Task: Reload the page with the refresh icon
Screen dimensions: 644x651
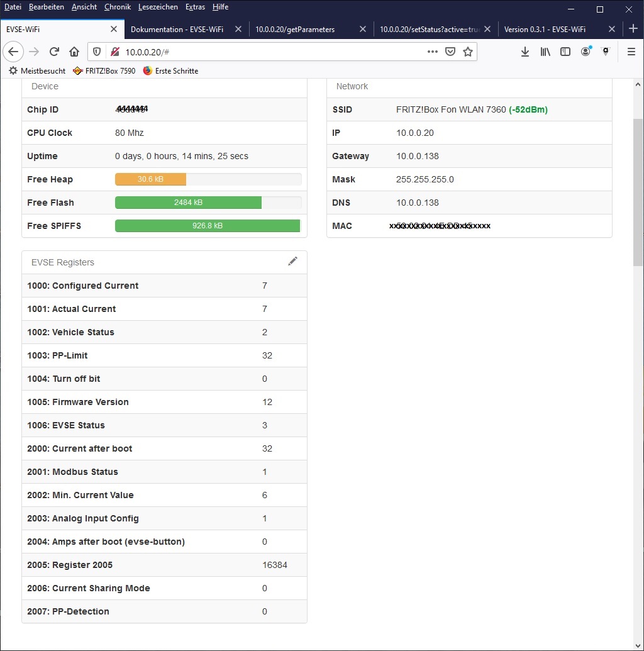Action: 55,52
